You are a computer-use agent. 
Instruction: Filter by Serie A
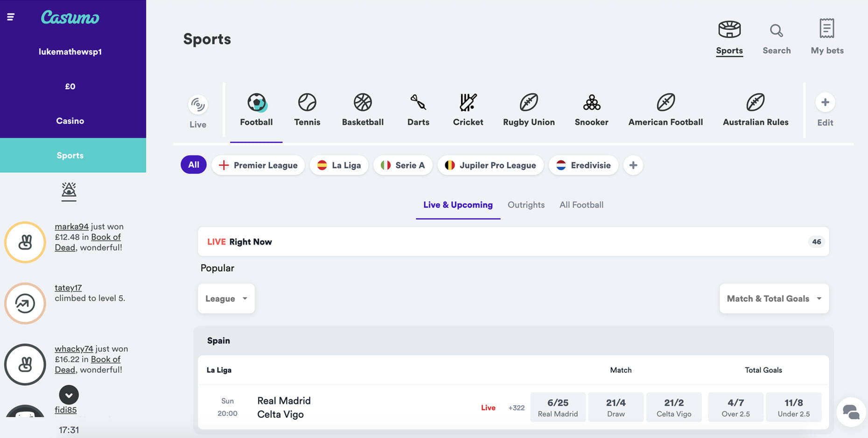[403, 165]
